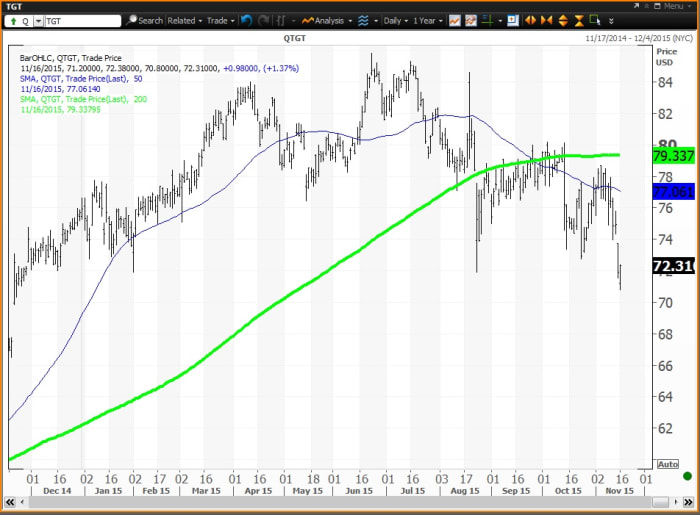Click the Price USD axis heading

pos(666,57)
